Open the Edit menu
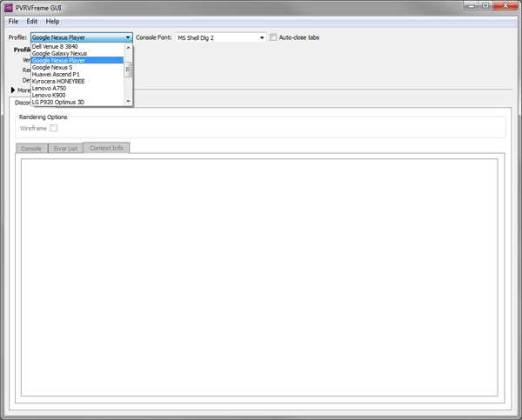The height and width of the screenshot is (420, 522). click(x=32, y=21)
